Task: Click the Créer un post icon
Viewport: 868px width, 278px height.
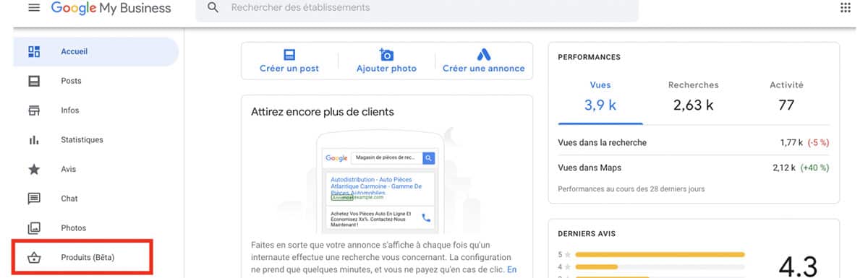Action: coord(289,55)
